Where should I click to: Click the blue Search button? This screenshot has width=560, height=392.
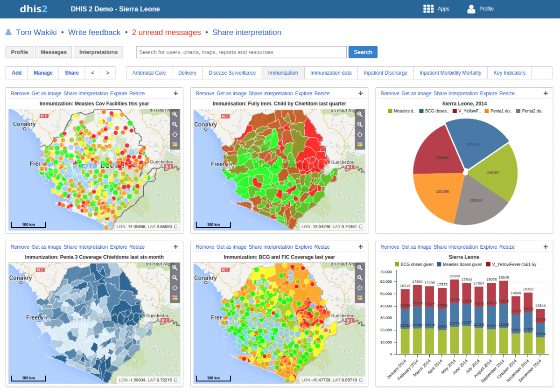click(x=363, y=52)
